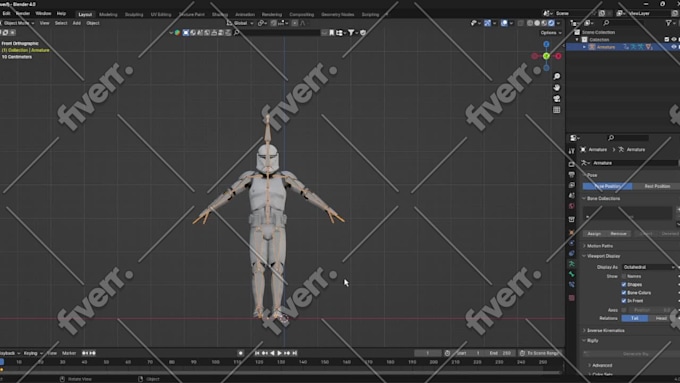
Task: Toggle the viewport gizmo show icon
Action: pyautogui.click(x=487, y=23)
